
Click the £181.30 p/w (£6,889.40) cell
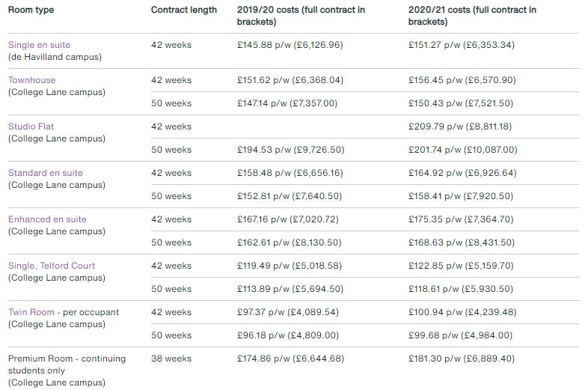[462, 359]
